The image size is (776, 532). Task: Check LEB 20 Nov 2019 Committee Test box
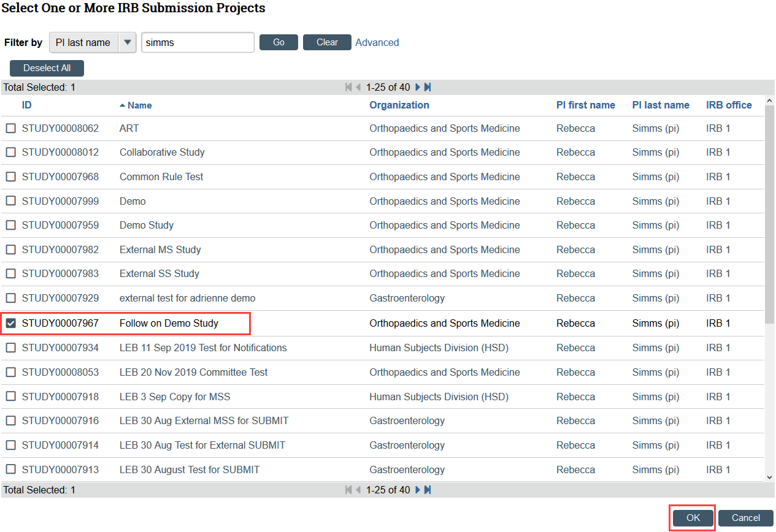(11, 372)
